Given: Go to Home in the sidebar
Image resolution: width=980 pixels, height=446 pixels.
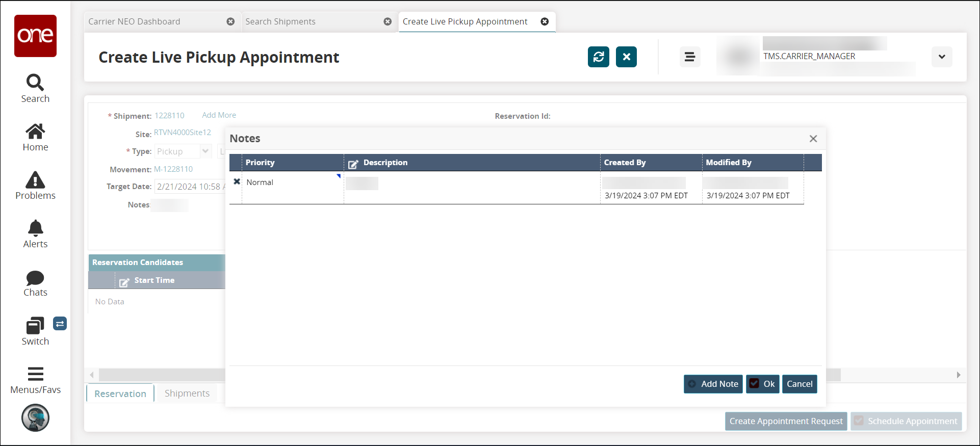Looking at the screenshot, I should pyautogui.click(x=35, y=138).
